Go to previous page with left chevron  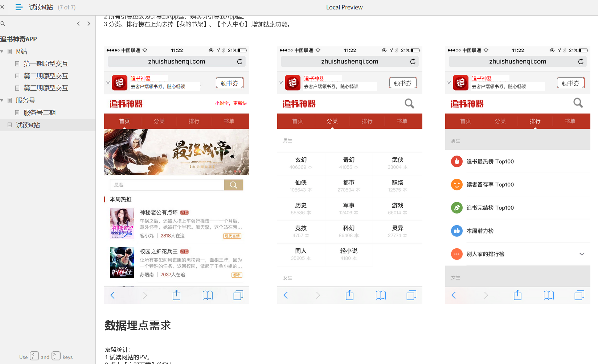[x=78, y=24]
